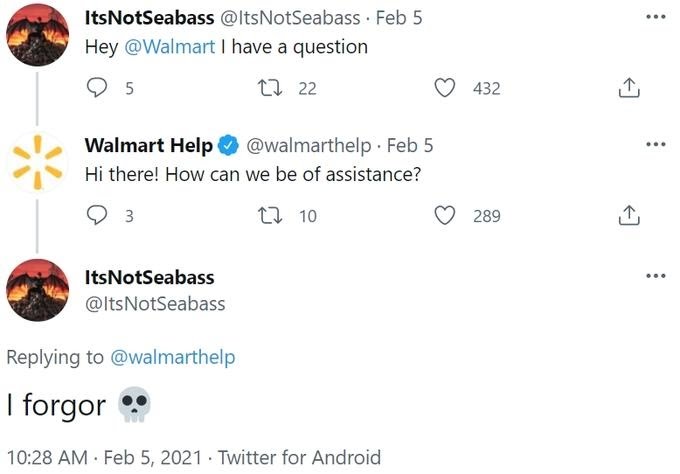Open the Walmart Help spark logo avatar
680x474 pixels.
(x=37, y=162)
